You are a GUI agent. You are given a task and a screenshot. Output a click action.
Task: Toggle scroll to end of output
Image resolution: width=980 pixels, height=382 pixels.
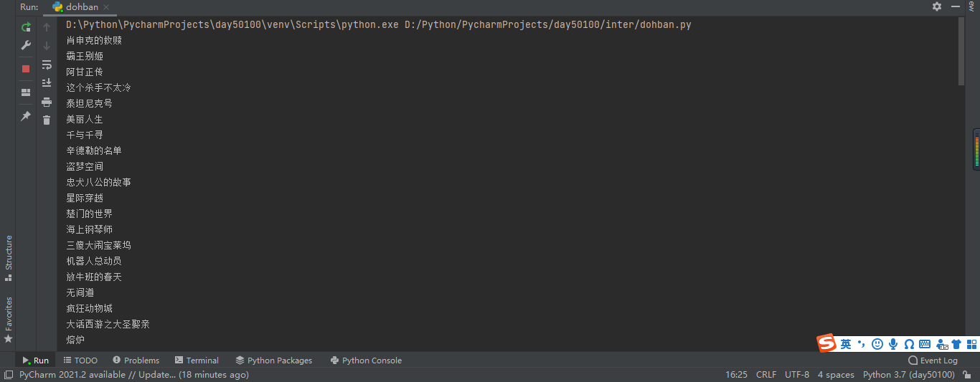click(47, 83)
